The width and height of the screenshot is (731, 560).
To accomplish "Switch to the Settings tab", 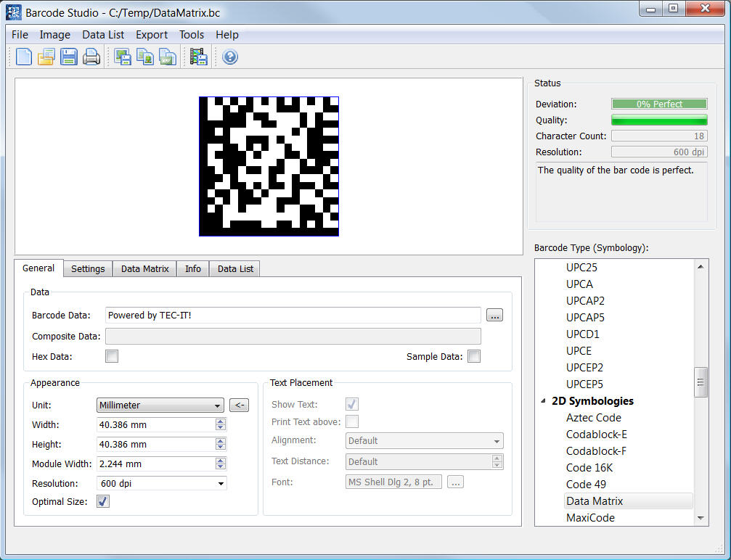I will (88, 269).
